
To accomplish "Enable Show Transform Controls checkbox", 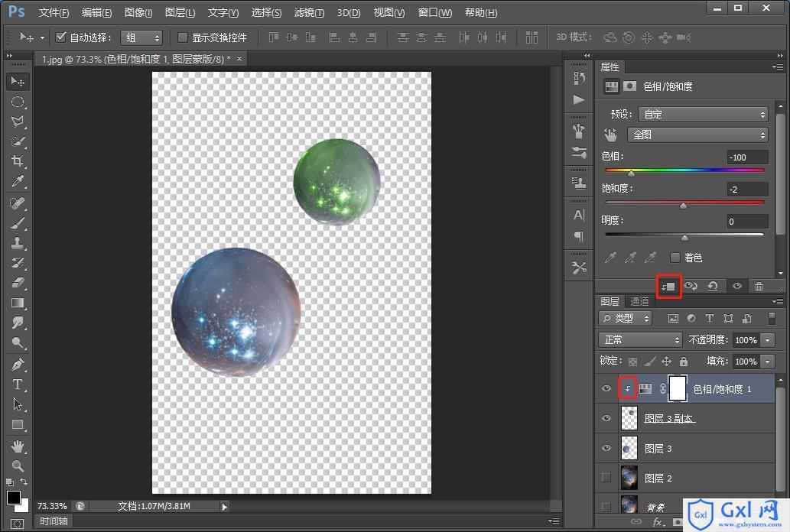I will pos(182,37).
